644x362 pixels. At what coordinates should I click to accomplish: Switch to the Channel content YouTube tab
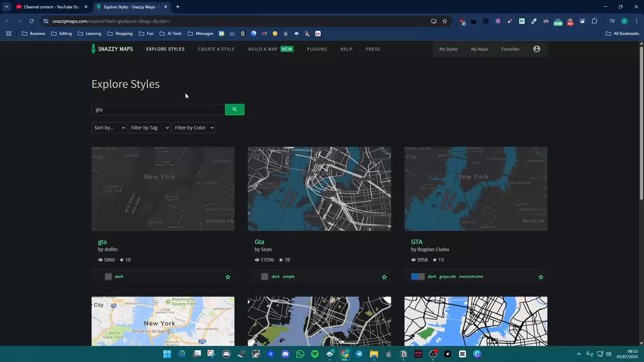(51, 7)
